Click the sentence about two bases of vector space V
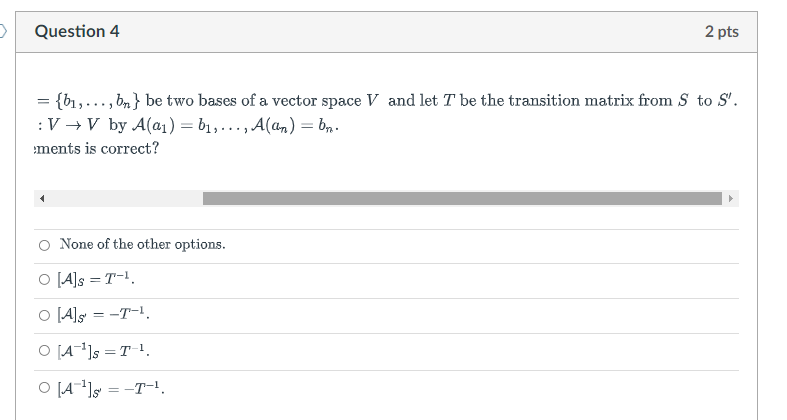 (386, 101)
